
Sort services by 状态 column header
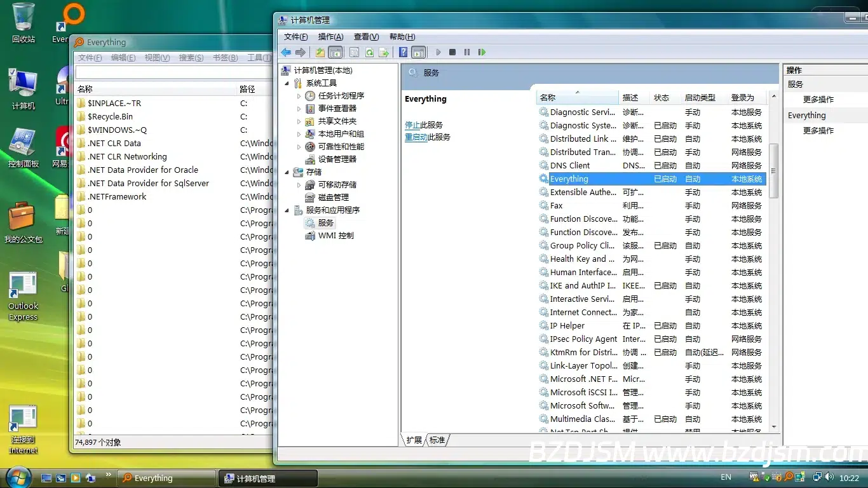coord(665,98)
